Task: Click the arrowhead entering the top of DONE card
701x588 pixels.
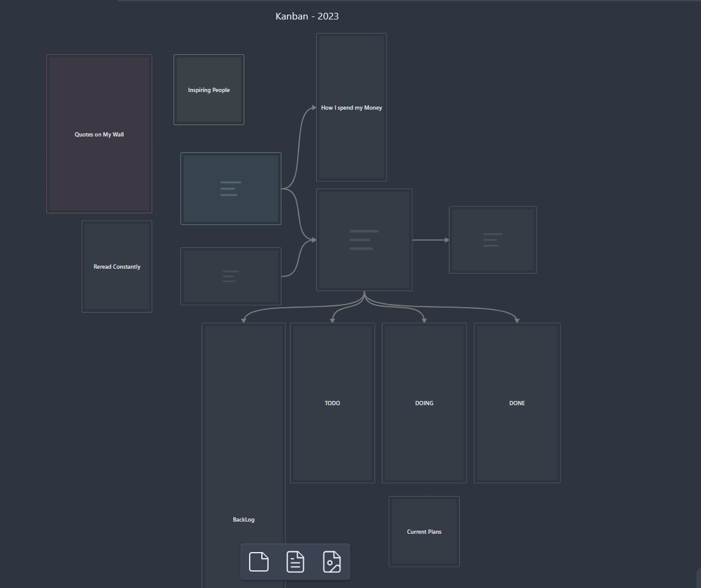Action: point(517,320)
